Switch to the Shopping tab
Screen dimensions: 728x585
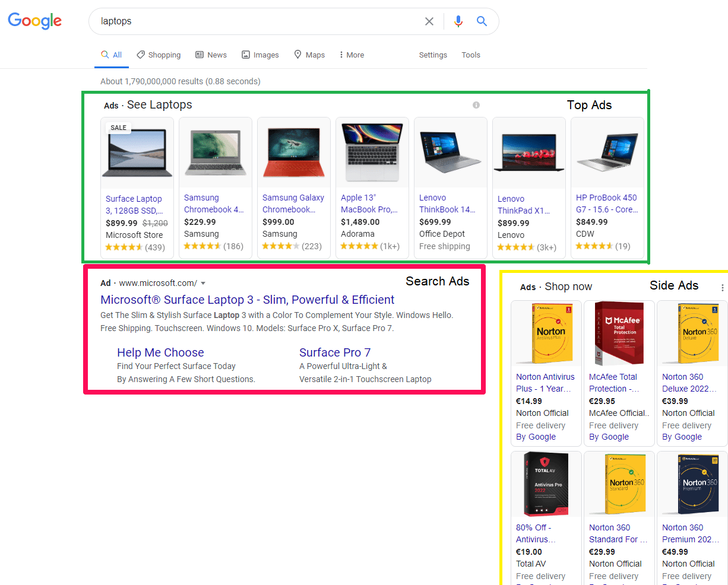point(159,55)
